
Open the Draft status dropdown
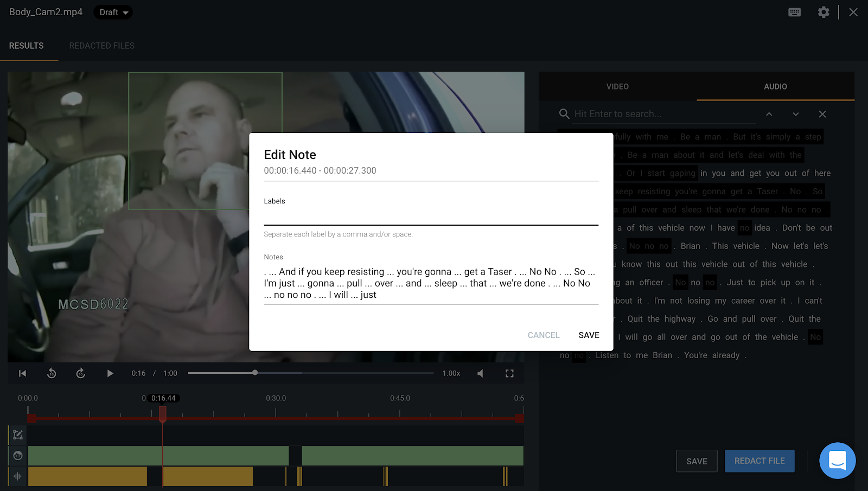(x=113, y=12)
